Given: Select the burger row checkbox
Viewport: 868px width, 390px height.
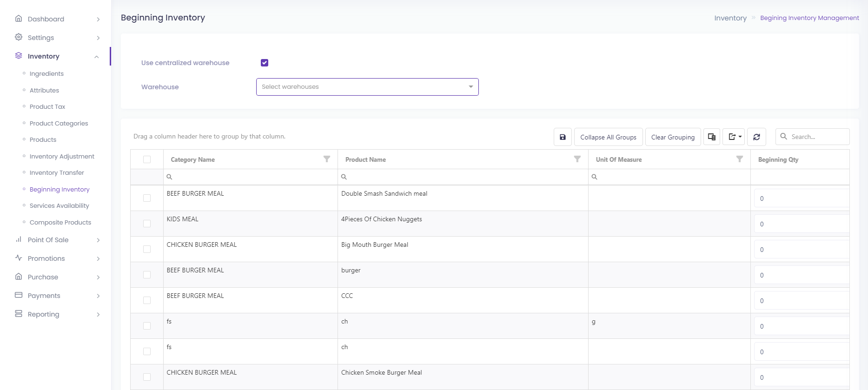Looking at the screenshot, I should (147, 275).
